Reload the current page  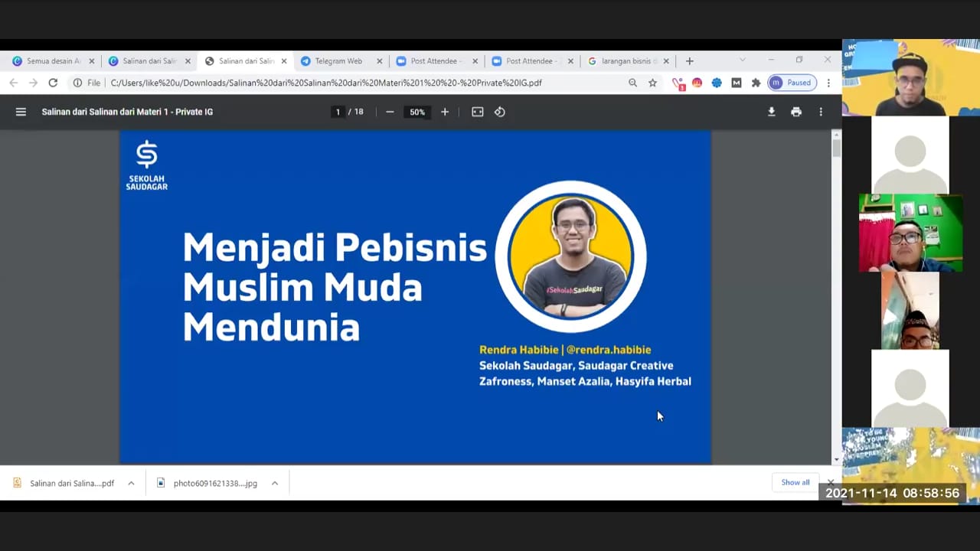(53, 83)
